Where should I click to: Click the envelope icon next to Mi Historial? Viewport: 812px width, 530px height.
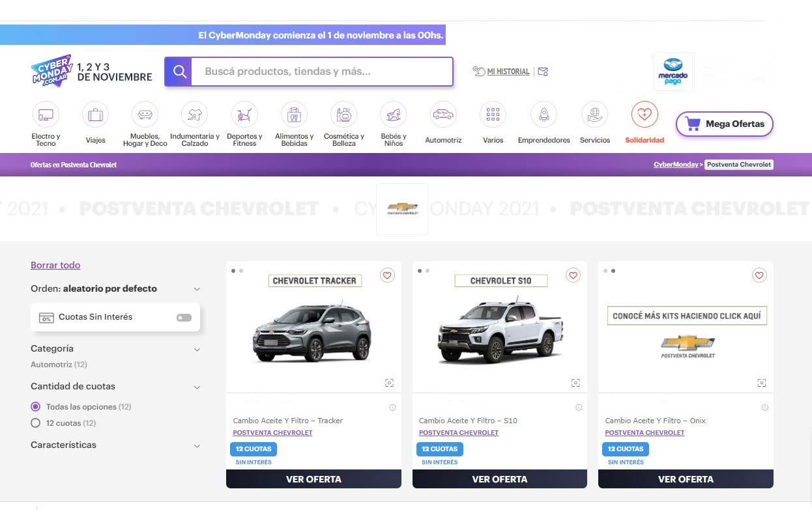point(543,72)
